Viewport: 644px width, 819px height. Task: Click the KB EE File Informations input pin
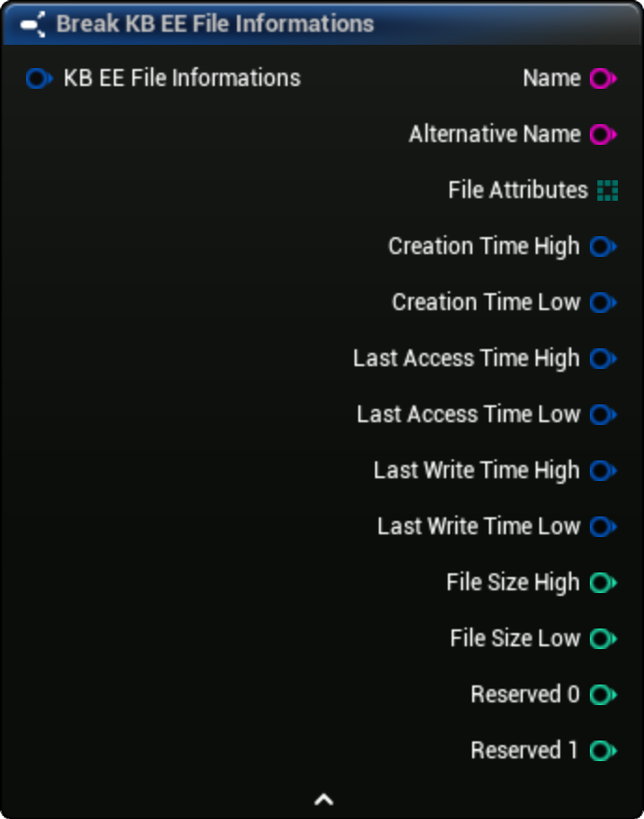(38, 78)
